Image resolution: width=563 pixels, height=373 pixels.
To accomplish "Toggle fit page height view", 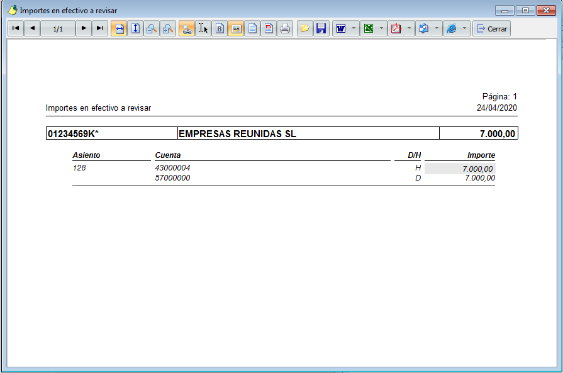I will (x=135, y=28).
